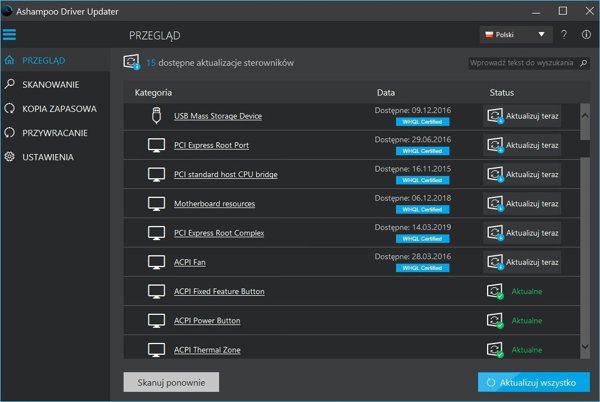Click Aktualne status for ACPI Power Button

pos(527,321)
